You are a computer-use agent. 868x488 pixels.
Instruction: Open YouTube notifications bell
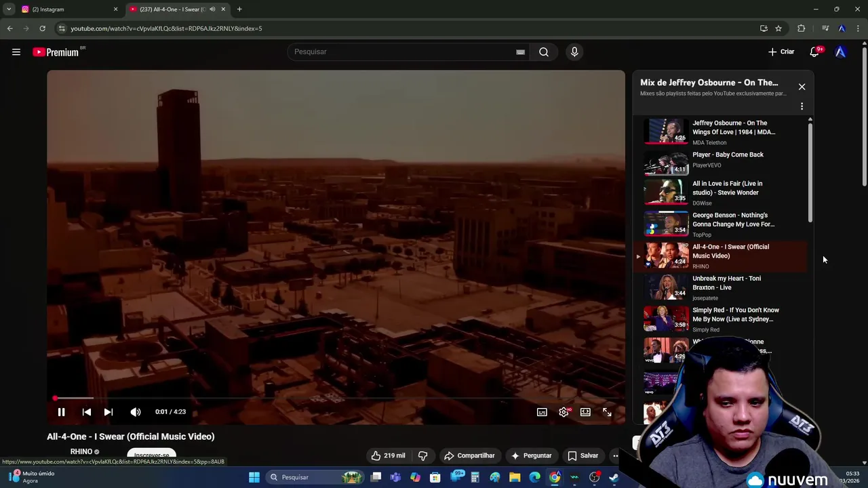click(x=815, y=52)
